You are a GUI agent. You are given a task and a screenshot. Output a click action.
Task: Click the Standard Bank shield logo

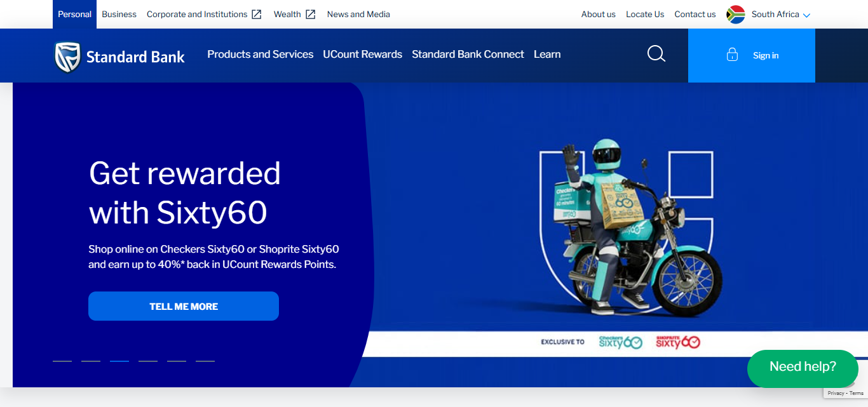coord(67,57)
